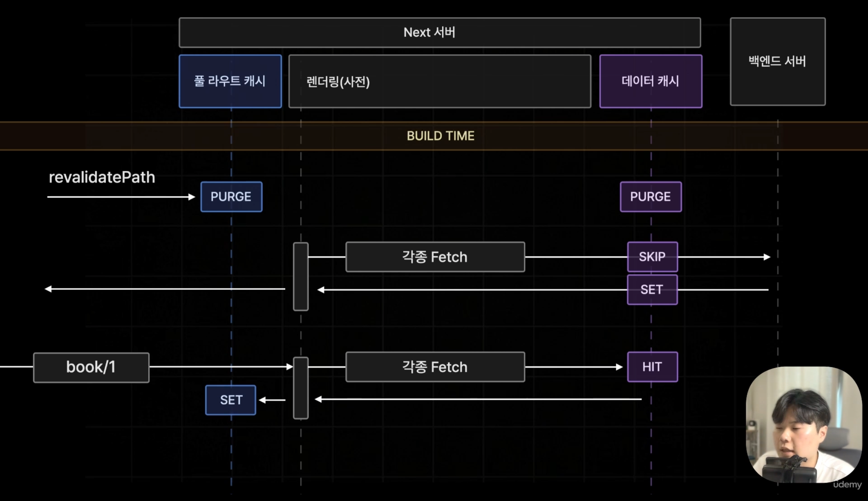Click the purple PURGE badge
The image size is (868, 501).
click(650, 197)
